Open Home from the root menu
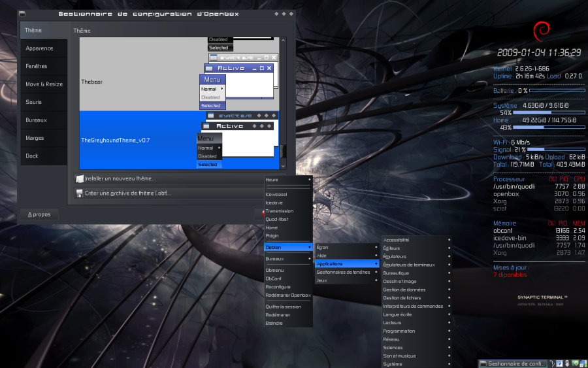The width and height of the screenshot is (588, 368). point(288,227)
